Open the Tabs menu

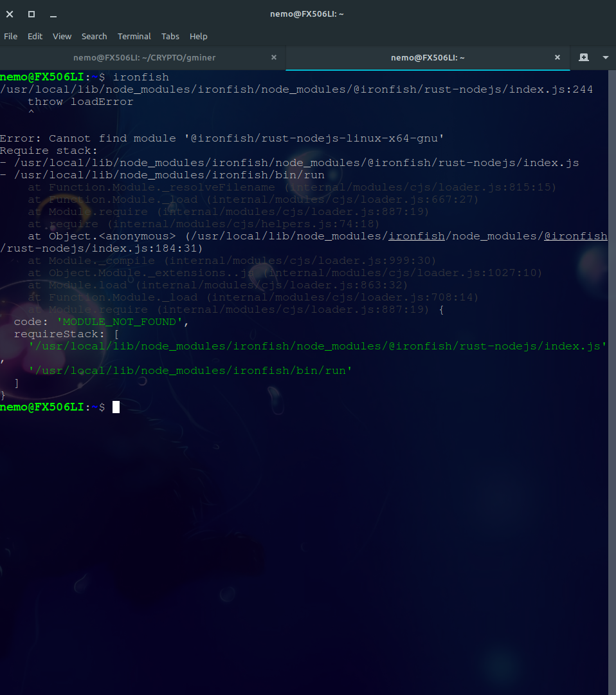tap(170, 36)
